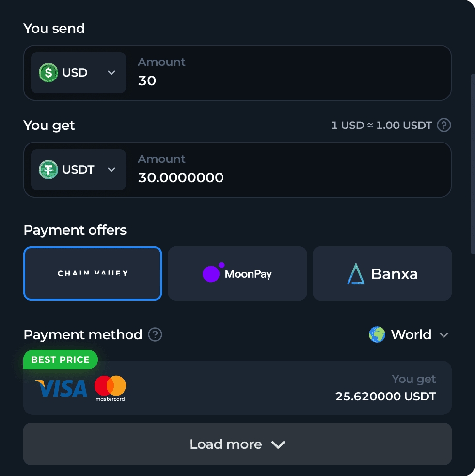
Task: Open the USDT currency dropdown
Action: [x=79, y=170]
